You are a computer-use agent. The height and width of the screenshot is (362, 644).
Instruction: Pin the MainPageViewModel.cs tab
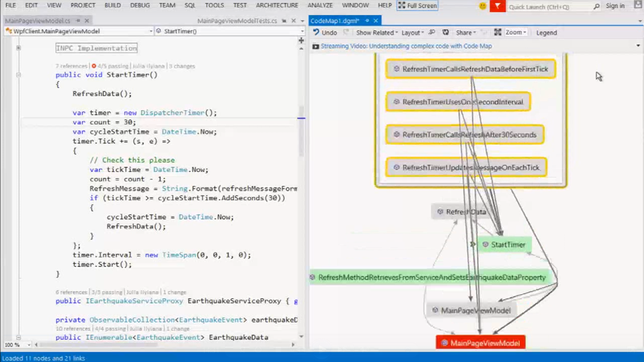78,20
